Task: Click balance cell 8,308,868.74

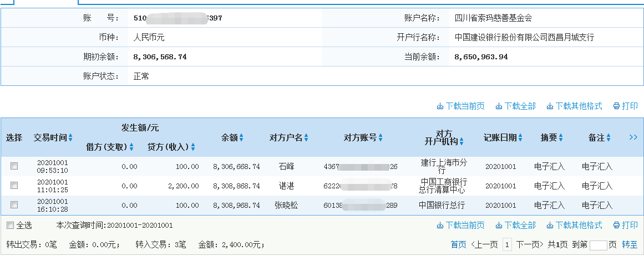Action: 236,186
